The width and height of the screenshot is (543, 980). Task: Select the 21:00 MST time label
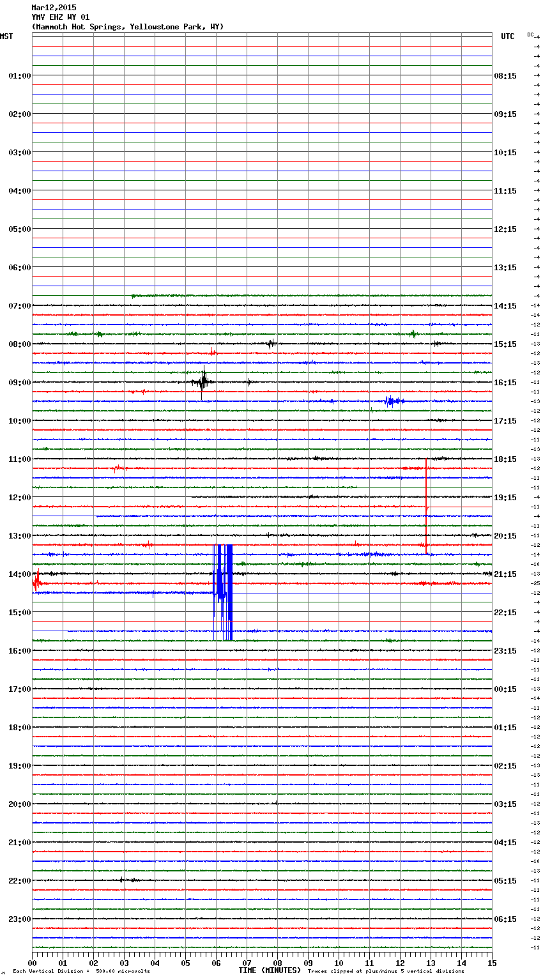tap(20, 843)
